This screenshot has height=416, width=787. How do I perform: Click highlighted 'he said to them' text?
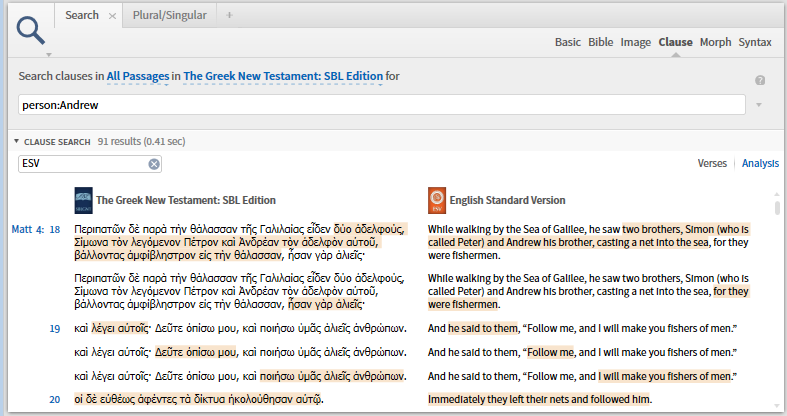pyautogui.click(x=482, y=328)
